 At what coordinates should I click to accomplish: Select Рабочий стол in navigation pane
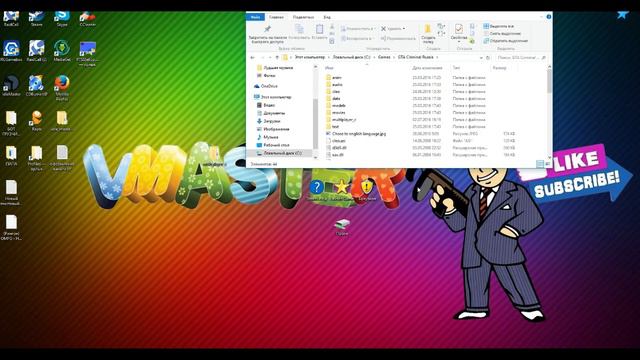pyautogui.click(x=273, y=145)
